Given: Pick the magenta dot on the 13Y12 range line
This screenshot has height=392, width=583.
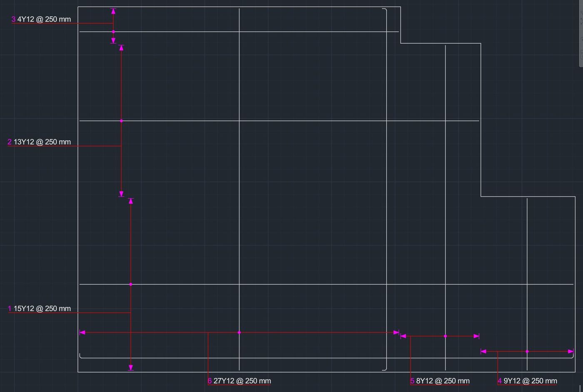Looking at the screenshot, I should coord(121,121).
